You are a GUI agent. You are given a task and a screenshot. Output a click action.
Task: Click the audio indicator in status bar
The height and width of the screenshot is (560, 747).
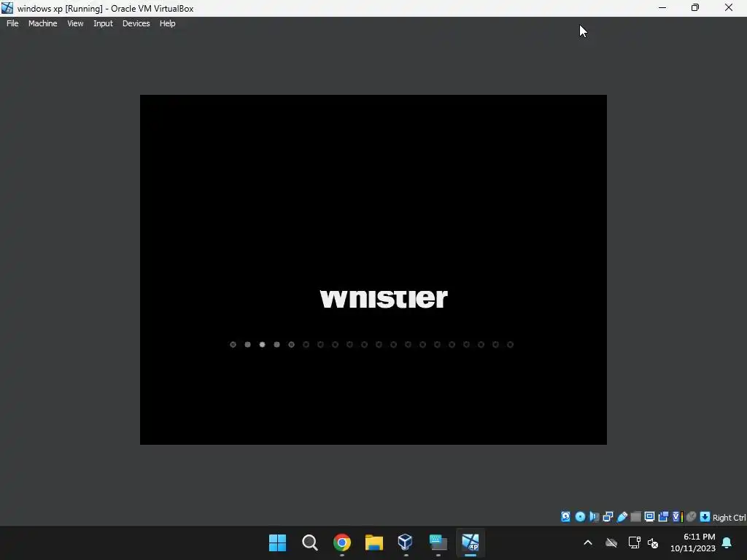pyautogui.click(x=594, y=517)
